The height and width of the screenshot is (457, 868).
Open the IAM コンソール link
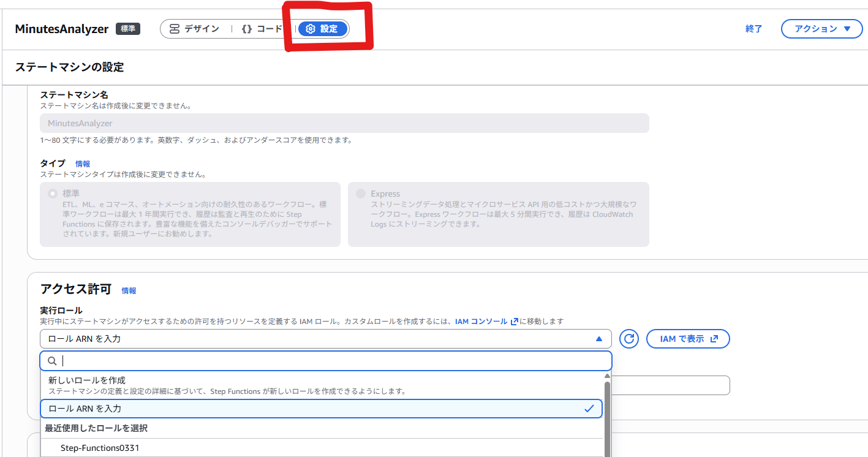(487, 321)
